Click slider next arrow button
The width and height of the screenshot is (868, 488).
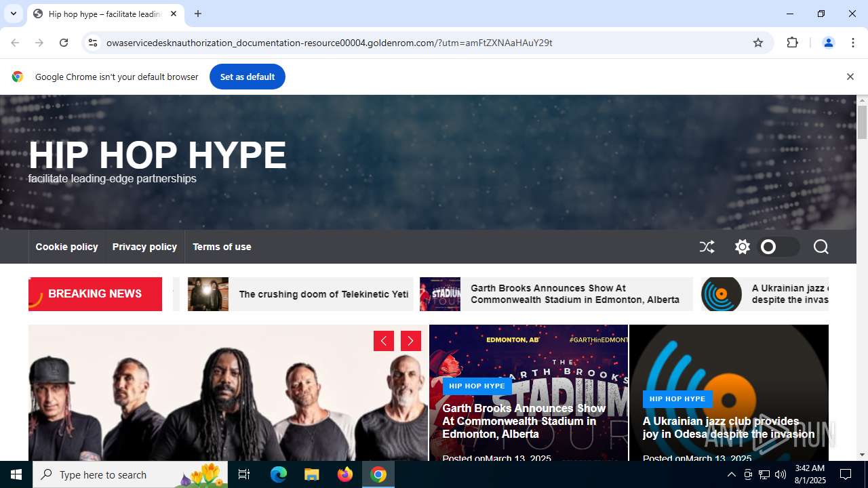(x=411, y=341)
